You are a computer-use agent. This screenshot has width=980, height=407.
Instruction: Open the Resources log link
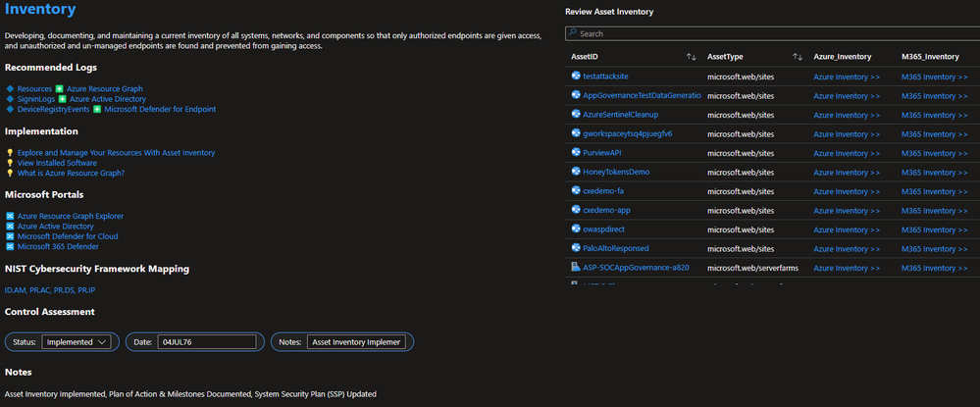(x=34, y=89)
